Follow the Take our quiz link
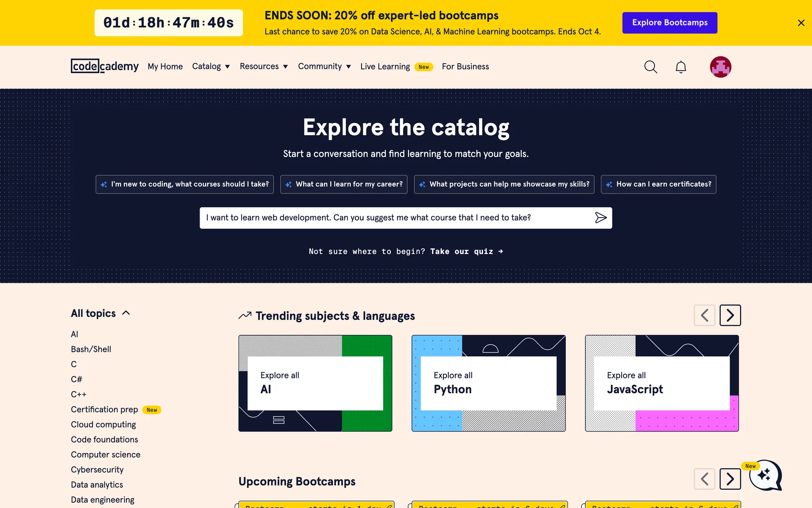The height and width of the screenshot is (508, 812). point(466,251)
